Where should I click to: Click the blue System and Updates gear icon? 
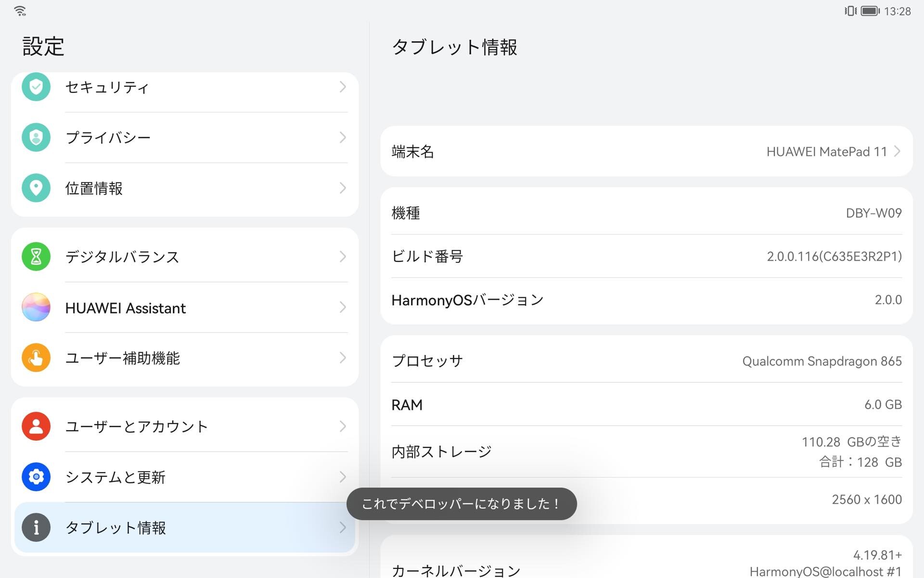(36, 477)
